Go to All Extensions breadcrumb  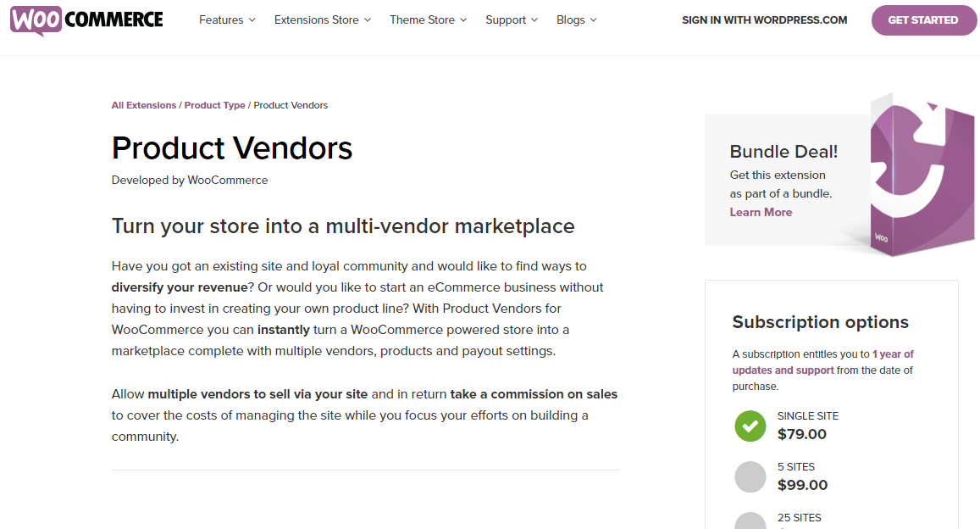pyautogui.click(x=144, y=105)
